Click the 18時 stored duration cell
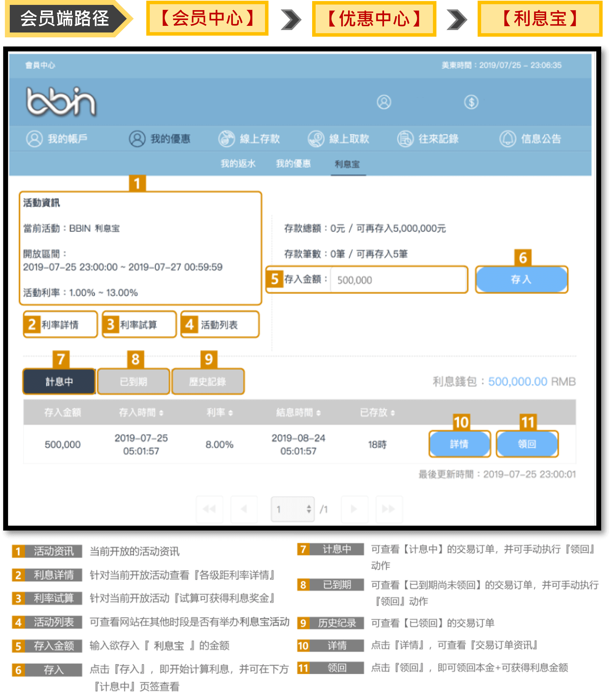The height and width of the screenshot is (700, 611). [x=377, y=444]
